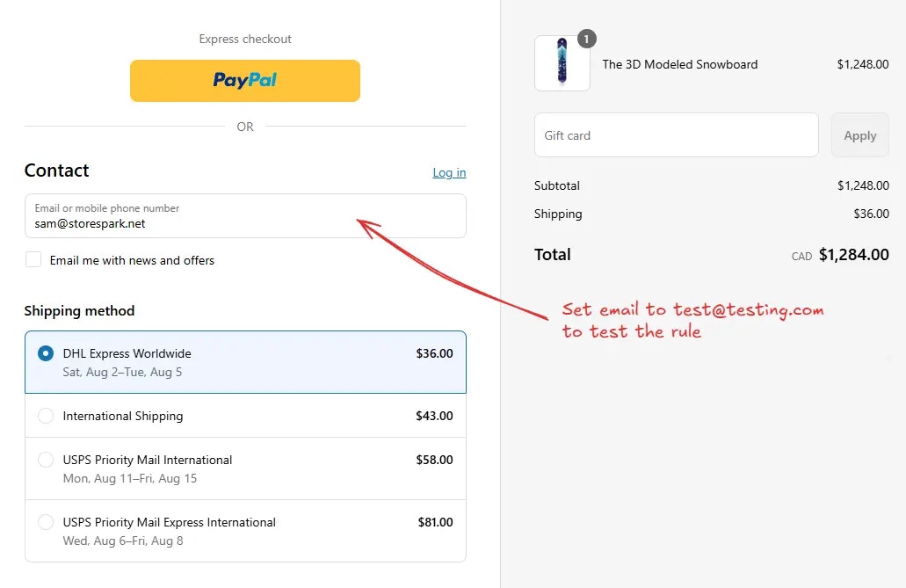The image size is (906, 588).
Task: Click the PayPal express checkout button
Action: (x=245, y=80)
